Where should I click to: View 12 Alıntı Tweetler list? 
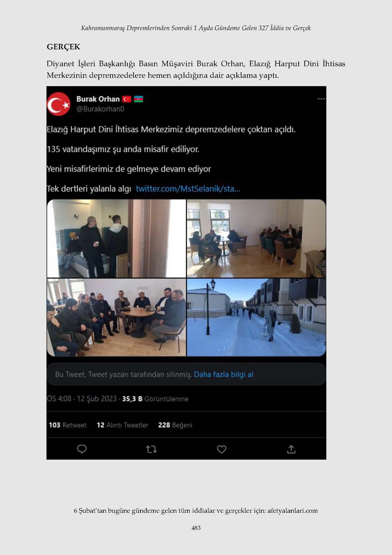123,425
